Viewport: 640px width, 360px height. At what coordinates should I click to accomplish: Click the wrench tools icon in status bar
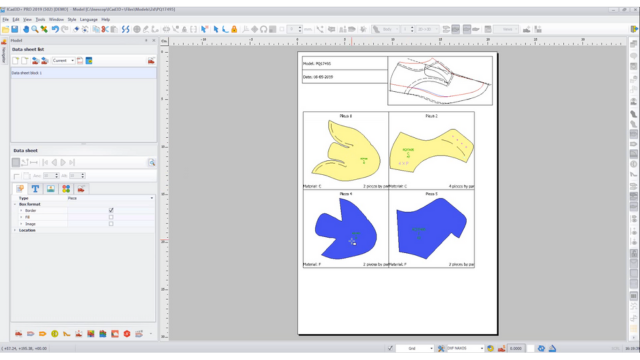[441, 348]
